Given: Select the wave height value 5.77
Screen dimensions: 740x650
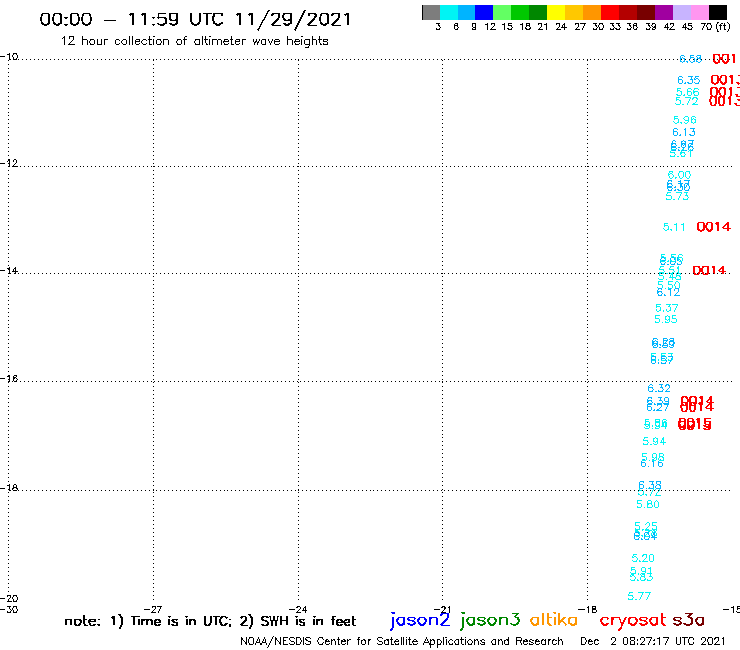Looking at the screenshot, I should coord(639,597).
